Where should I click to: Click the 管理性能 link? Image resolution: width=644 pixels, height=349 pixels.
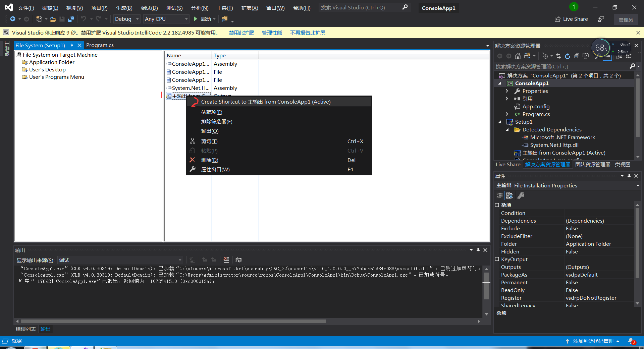[x=272, y=33]
